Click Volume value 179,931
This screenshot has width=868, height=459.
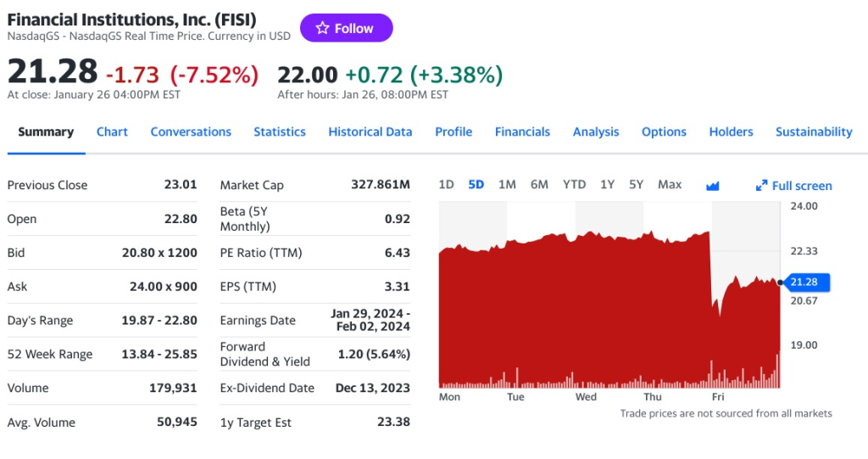pyautogui.click(x=173, y=388)
